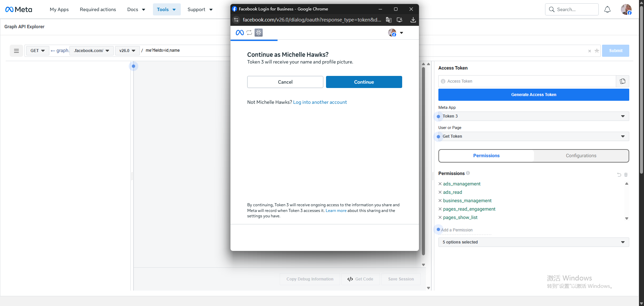644x306 pixels.
Task: Switch to the Configurations tab
Action: click(x=581, y=156)
